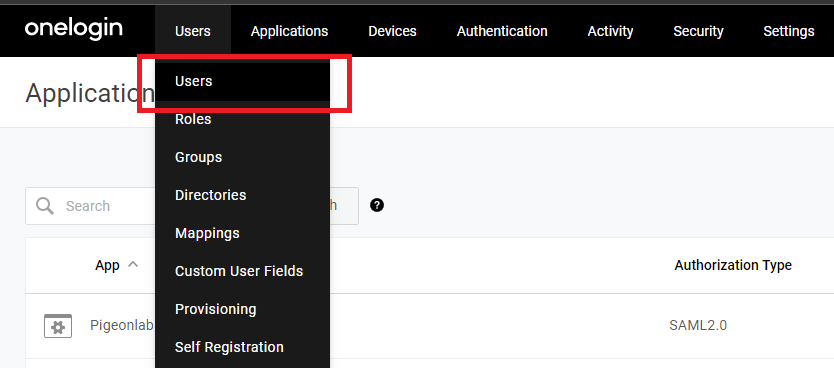
Task: Open Directories from the Users menu
Action: click(243, 195)
